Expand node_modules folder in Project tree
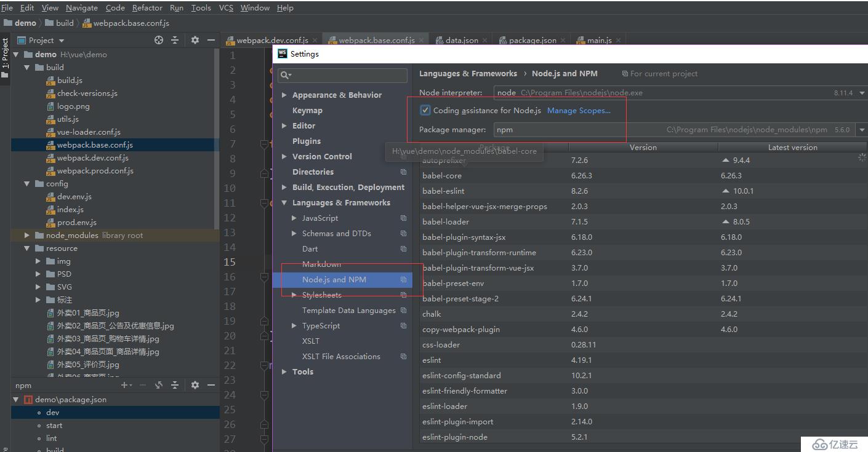 (x=27, y=235)
